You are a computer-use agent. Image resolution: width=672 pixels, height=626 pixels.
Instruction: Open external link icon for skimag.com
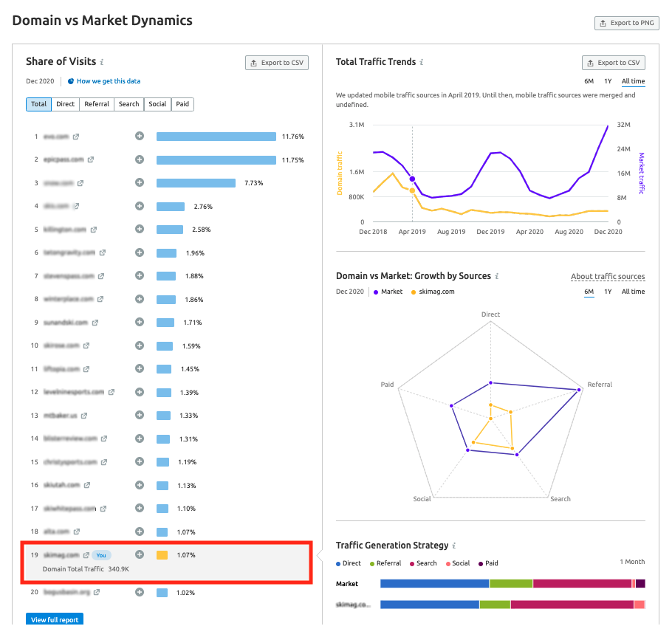pyautogui.click(x=86, y=555)
